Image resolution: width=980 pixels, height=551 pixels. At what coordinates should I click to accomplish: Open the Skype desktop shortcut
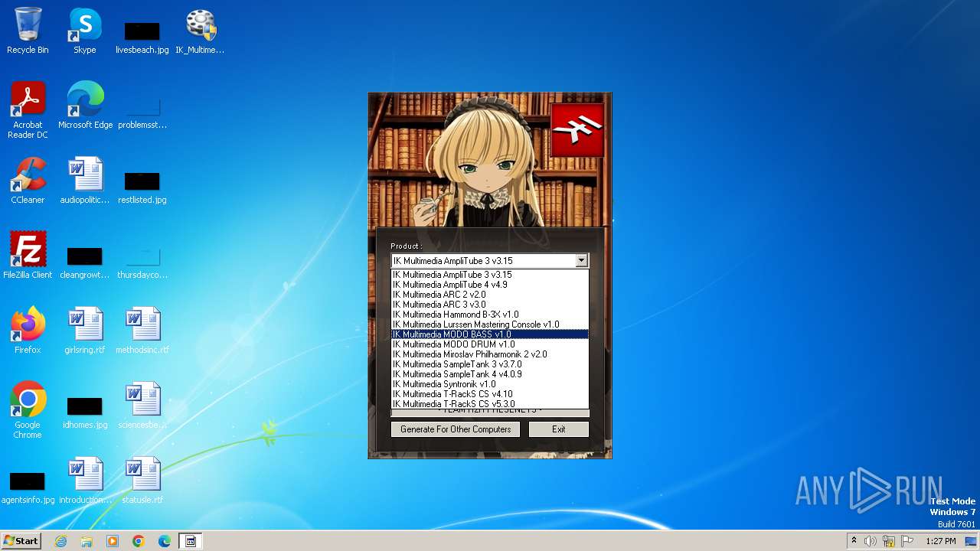[84, 31]
